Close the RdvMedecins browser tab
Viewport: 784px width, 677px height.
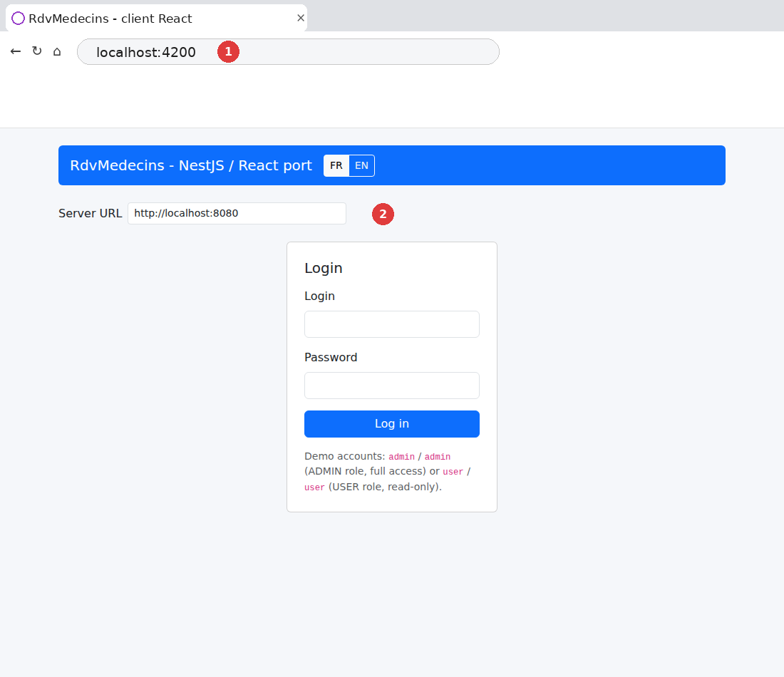(301, 18)
